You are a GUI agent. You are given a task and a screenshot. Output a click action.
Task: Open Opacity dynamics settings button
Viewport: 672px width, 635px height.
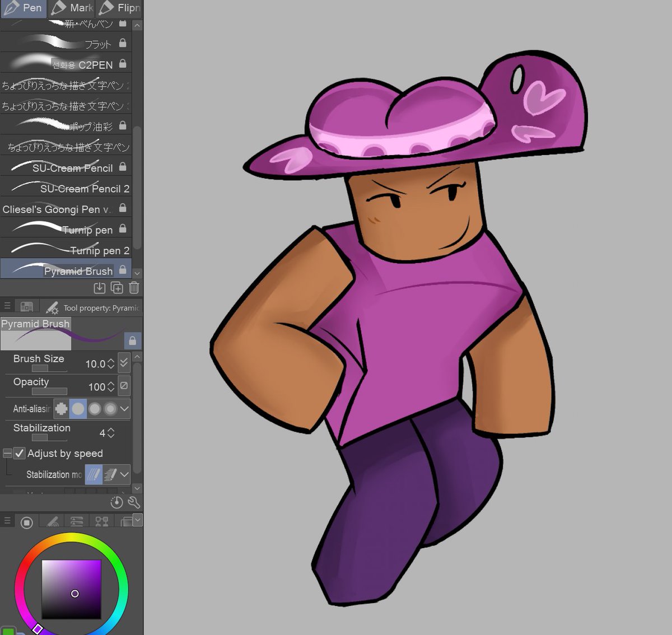tap(124, 386)
